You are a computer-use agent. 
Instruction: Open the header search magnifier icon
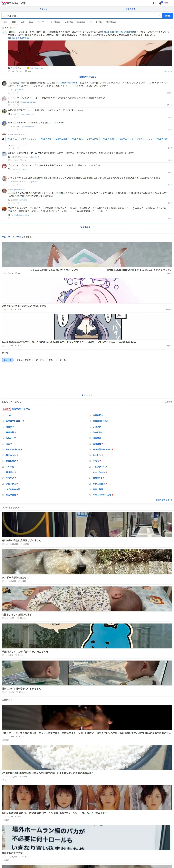tap(154, 3)
